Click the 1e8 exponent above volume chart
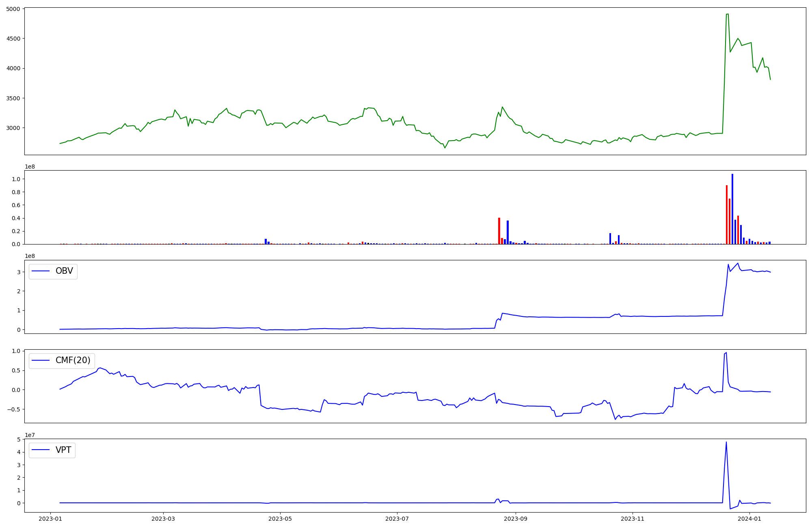Image resolution: width=812 pixels, height=528 pixels. (x=30, y=167)
